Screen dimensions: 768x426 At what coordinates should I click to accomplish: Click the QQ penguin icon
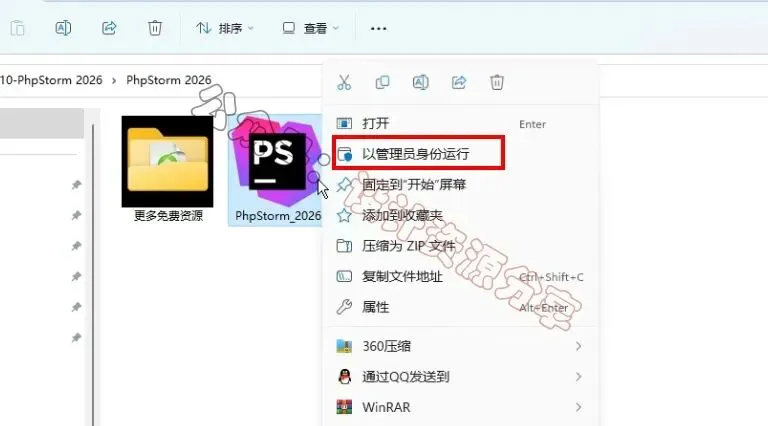point(344,377)
